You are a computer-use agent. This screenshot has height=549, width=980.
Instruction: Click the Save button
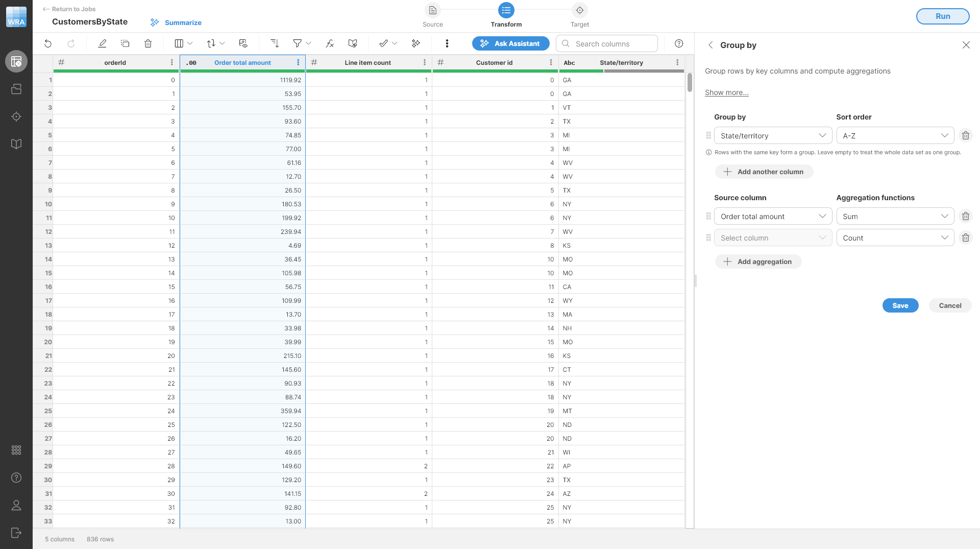(900, 305)
